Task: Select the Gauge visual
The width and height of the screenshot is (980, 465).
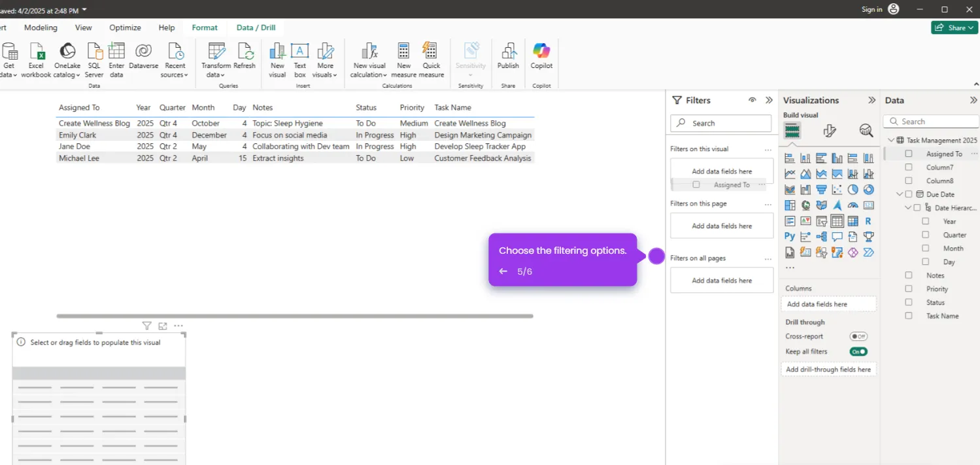Action: (853, 205)
